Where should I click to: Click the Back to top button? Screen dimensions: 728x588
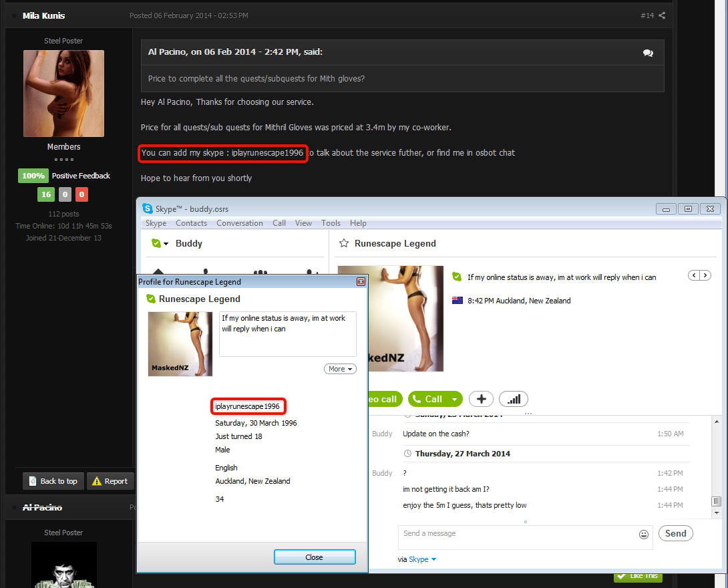pyautogui.click(x=53, y=480)
